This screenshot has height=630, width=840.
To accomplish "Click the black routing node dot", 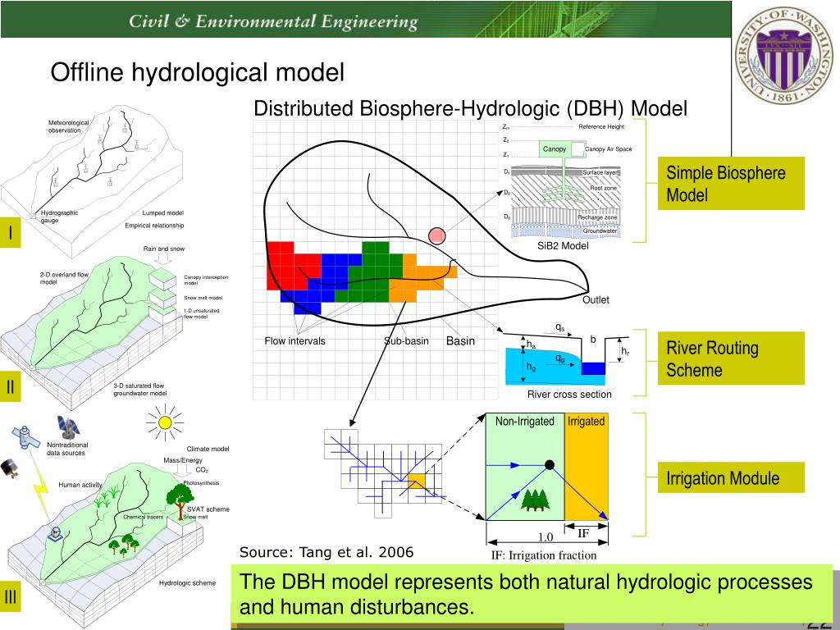I will [x=549, y=464].
